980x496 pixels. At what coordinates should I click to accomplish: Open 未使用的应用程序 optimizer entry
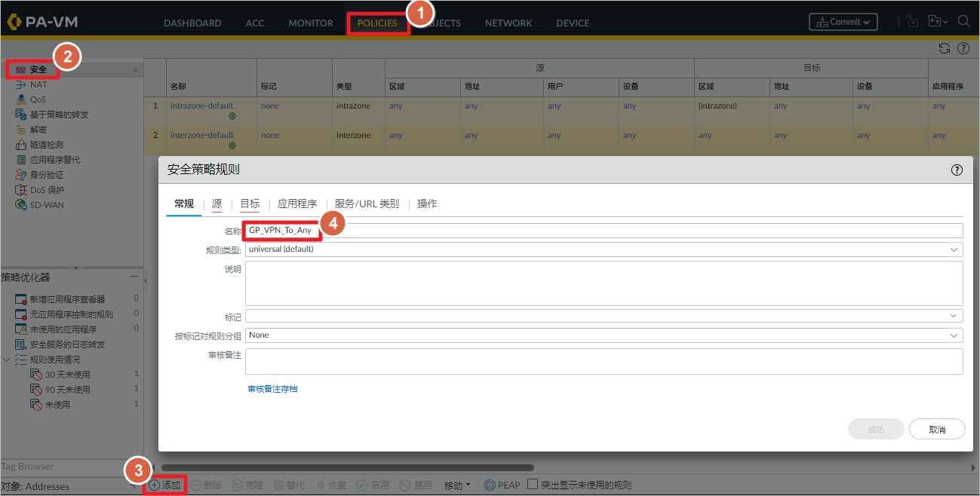[x=63, y=329]
